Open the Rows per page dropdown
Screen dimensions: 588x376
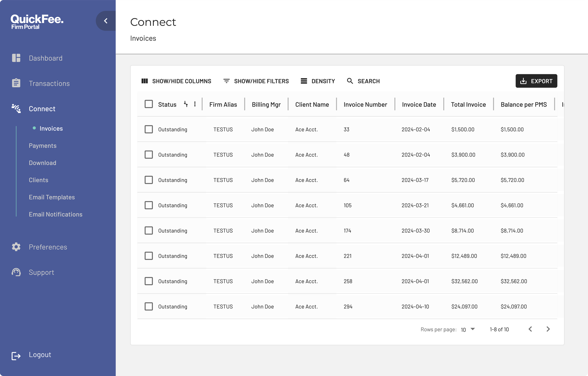click(x=468, y=329)
